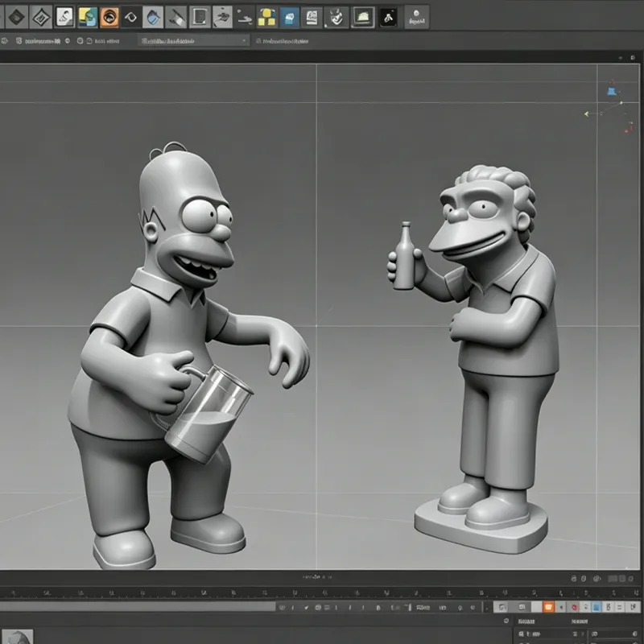Screen dimensions: 644x644
Task: Click the yellow and teal toolbar icon
Action: [x=88, y=17]
